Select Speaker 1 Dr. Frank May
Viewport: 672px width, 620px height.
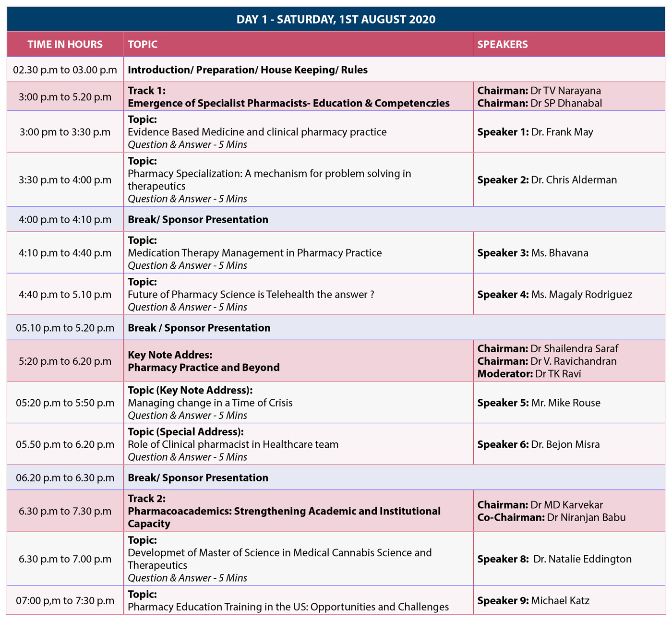[x=535, y=132]
